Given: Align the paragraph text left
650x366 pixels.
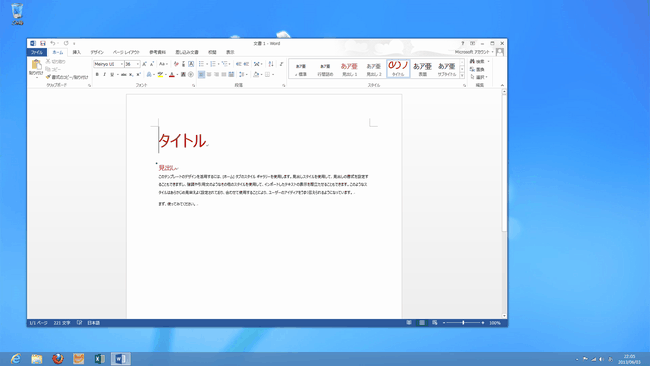Looking at the screenshot, I should (x=201, y=75).
